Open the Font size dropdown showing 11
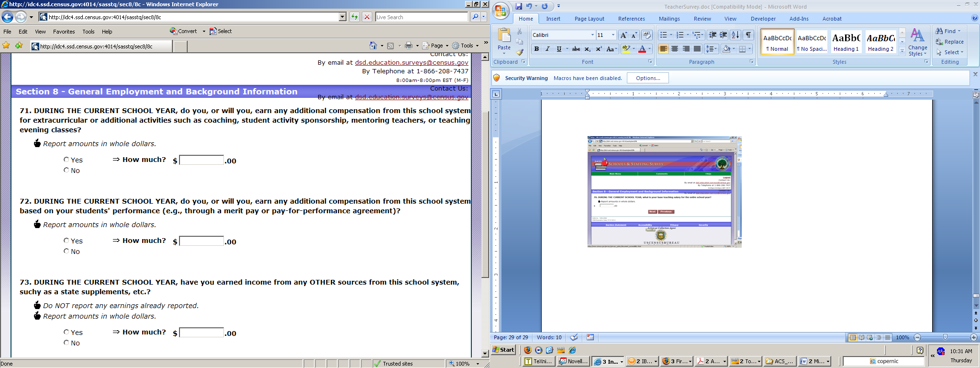The image size is (980, 368). (x=613, y=35)
